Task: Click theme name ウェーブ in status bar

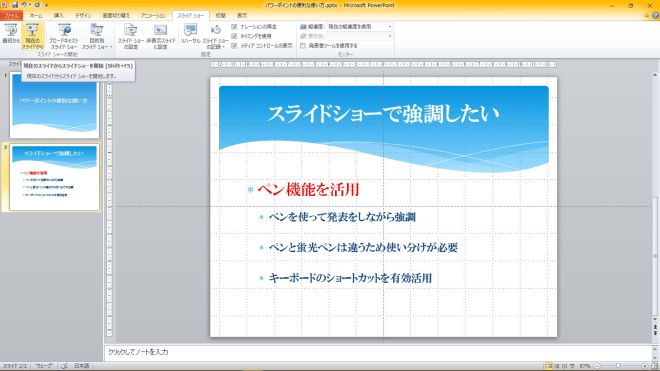Action: pos(44,366)
